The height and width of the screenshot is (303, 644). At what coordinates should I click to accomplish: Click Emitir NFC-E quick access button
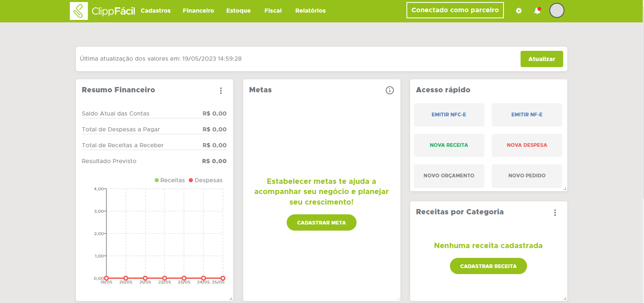coord(449,115)
